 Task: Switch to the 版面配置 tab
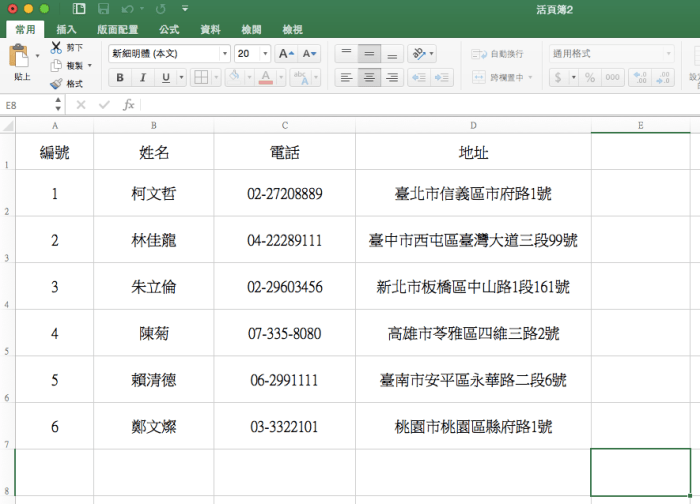(117, 29)
